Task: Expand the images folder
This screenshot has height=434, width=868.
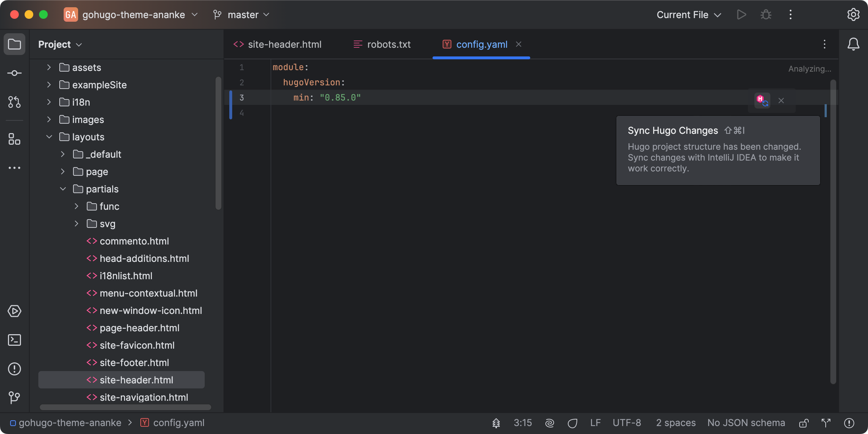Action: click(x=49, y=119)
